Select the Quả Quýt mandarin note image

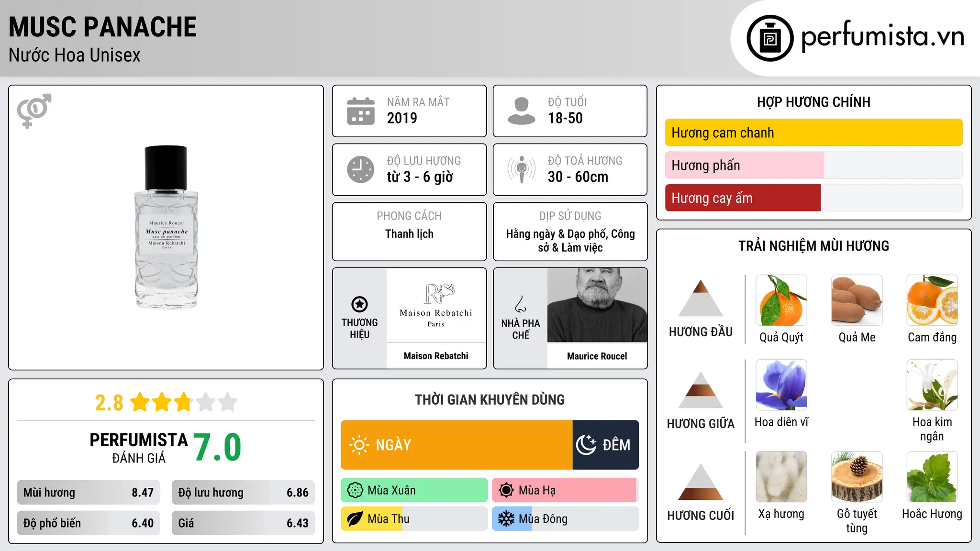[781, 300]
